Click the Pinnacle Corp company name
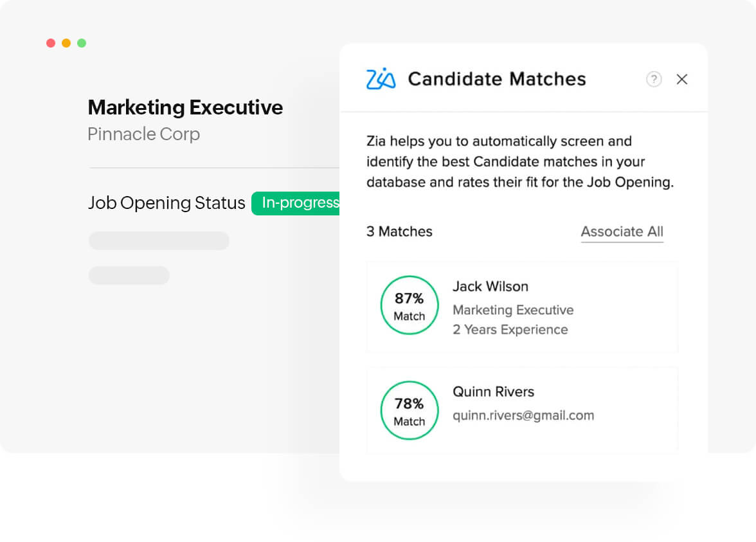Image resolution: width=756 pixels, height=542 pixels. tap(143, 134)
